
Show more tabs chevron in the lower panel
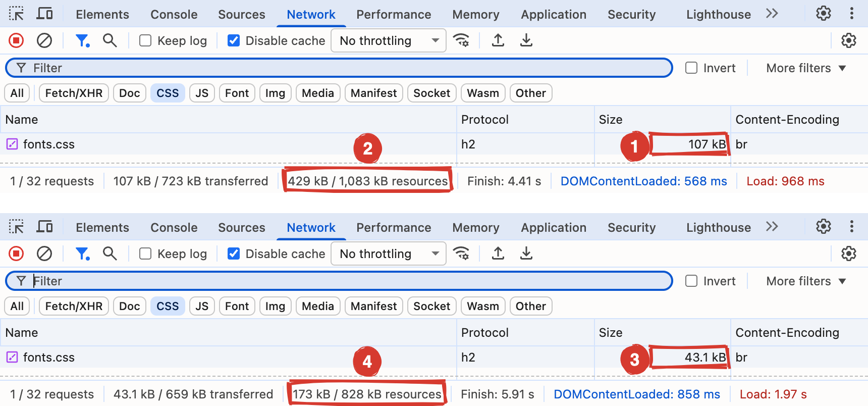(772, 227)
